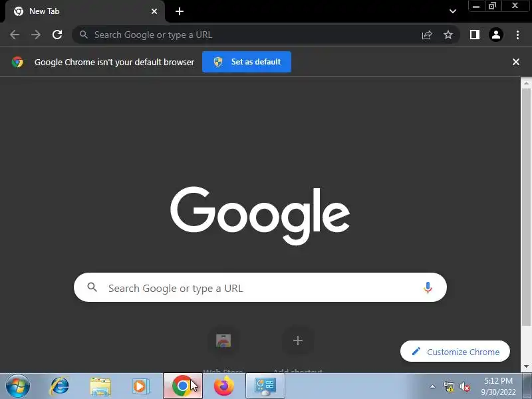Open Chrome's three-dot menu
The width and height of the screenshot is (532, 399).
[x=517, y=35]
